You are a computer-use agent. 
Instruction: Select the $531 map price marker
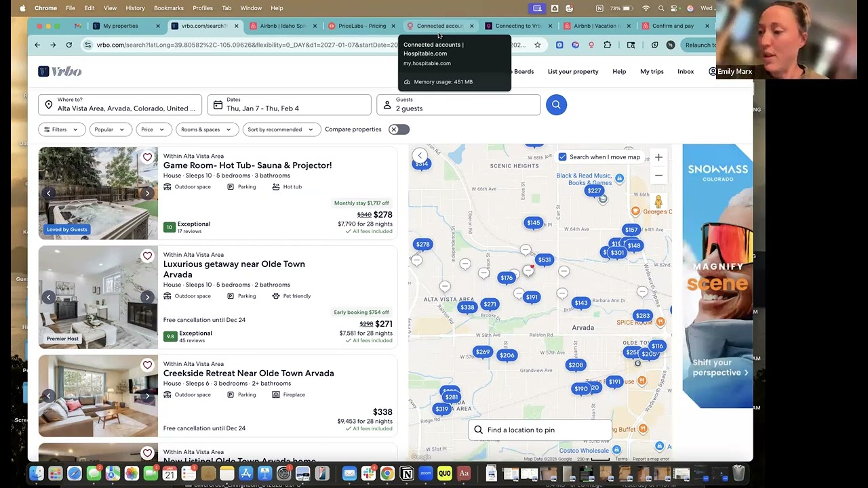[x=544, y=260]
